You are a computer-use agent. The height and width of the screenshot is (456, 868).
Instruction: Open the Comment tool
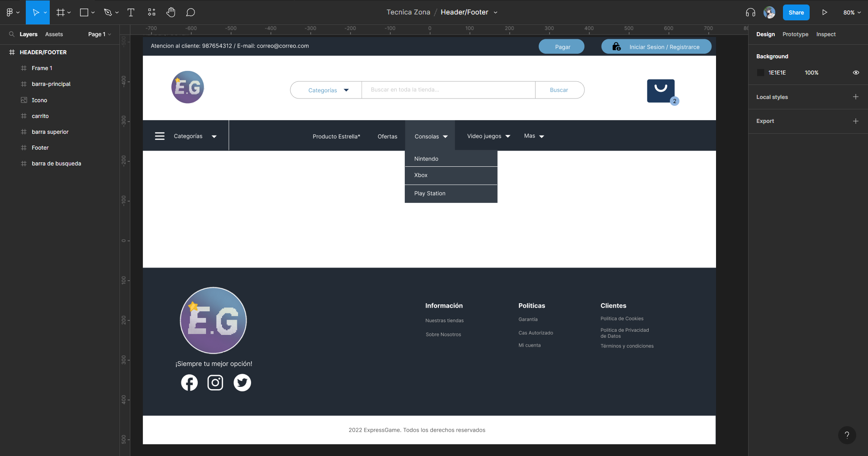[190, 12]
